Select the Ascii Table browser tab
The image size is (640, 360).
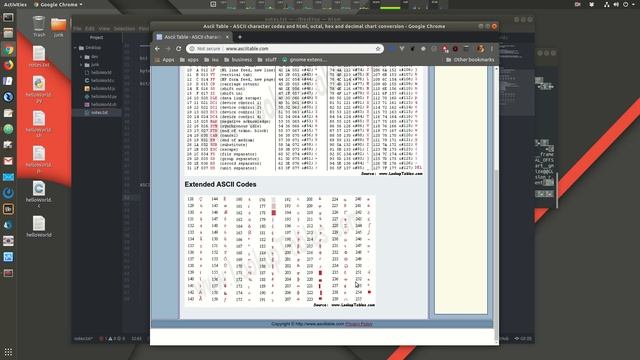tap(193, 37)
